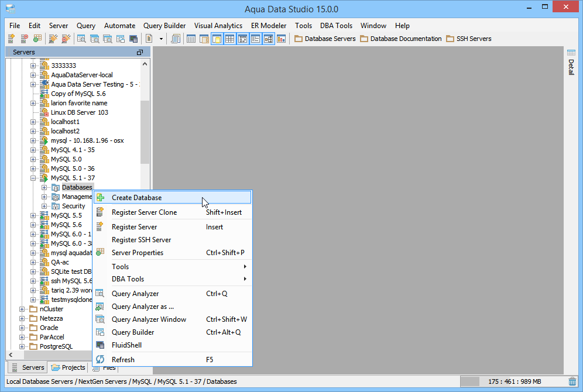Select the Netezza folder
Image resolution: width=583 pixels, height=392 pixels.
coord(51,318)
